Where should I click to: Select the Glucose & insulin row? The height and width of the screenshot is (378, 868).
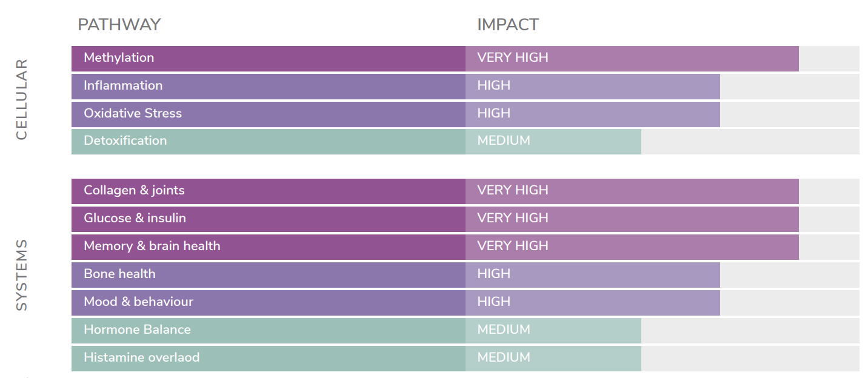click(465, 219)
